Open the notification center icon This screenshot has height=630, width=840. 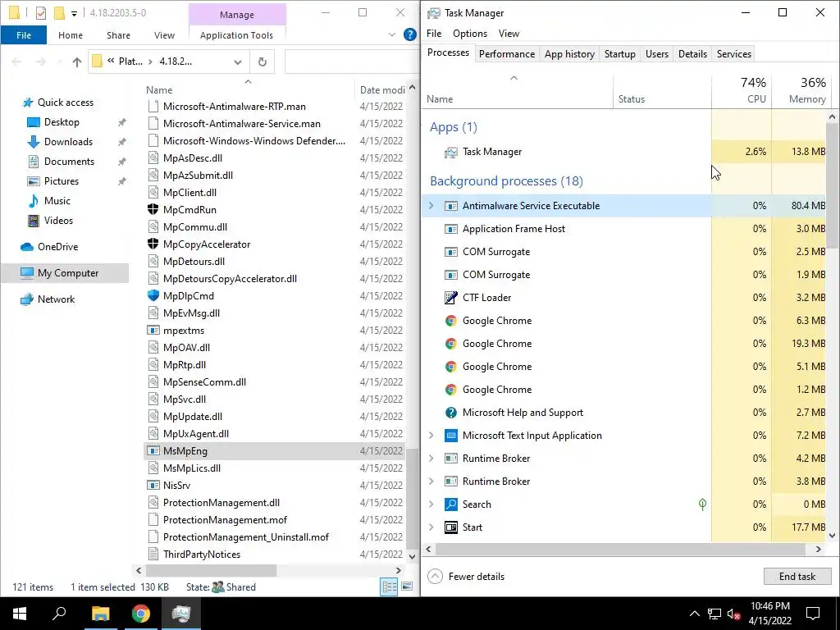(813, 614)
